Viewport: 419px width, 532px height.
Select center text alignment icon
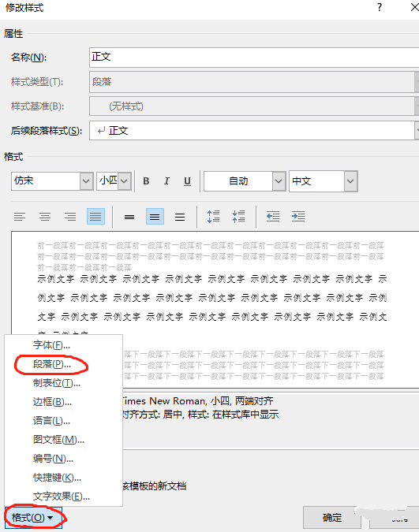(x=45, y=217)
